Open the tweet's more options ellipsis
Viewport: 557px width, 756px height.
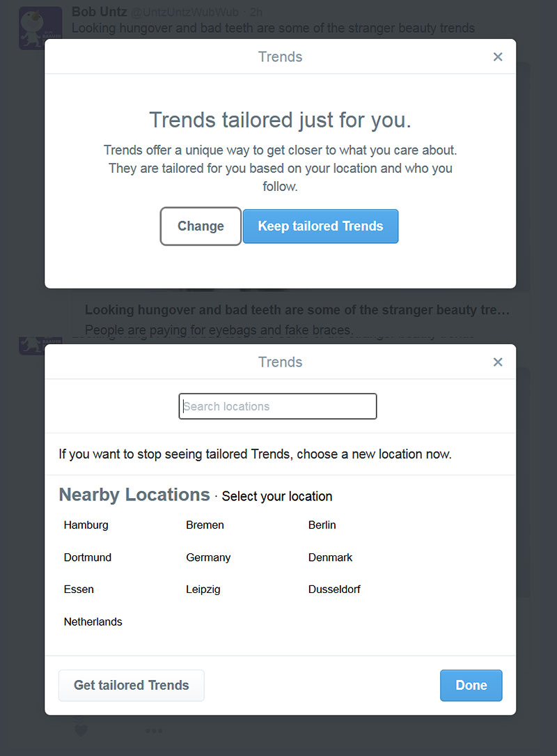(x=154, y=731)
